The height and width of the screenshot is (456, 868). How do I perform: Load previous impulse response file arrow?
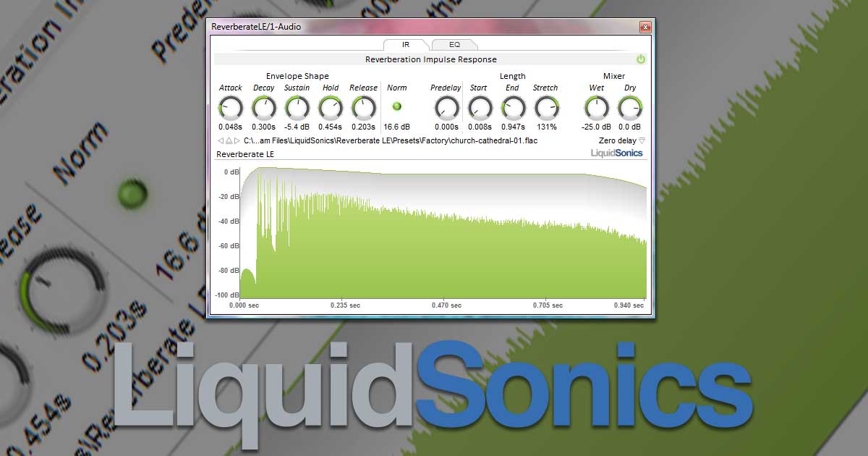point(221,140)
